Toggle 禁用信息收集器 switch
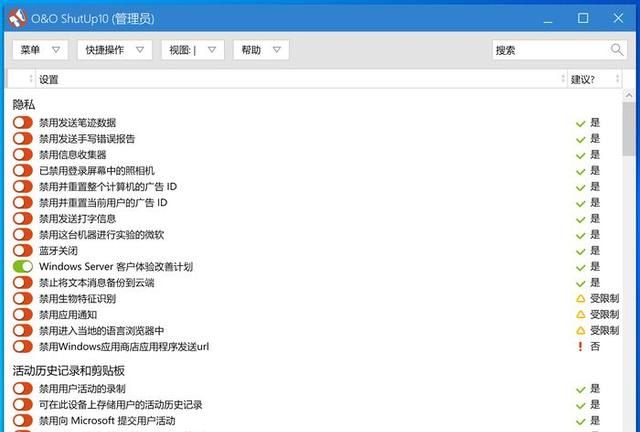The height and width of the screenshot is (432, 640). (x=22, y=154)
